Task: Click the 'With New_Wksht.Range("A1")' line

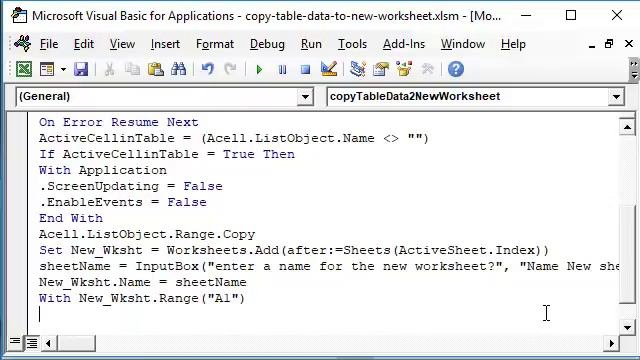Action: tap(142, 298)
